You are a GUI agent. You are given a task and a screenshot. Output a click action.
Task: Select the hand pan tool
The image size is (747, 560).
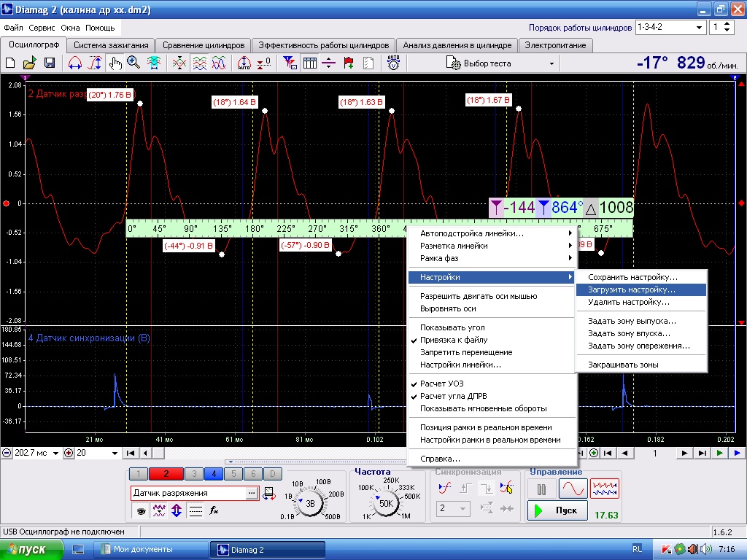[115, 63]
